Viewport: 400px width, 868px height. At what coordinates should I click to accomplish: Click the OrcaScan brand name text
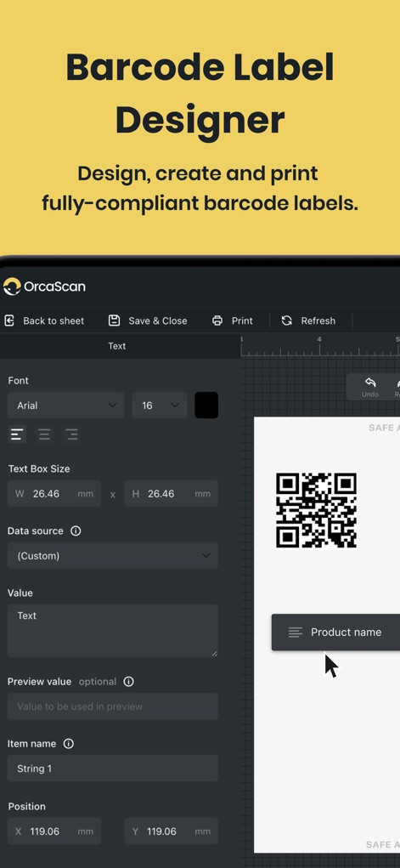54,286
